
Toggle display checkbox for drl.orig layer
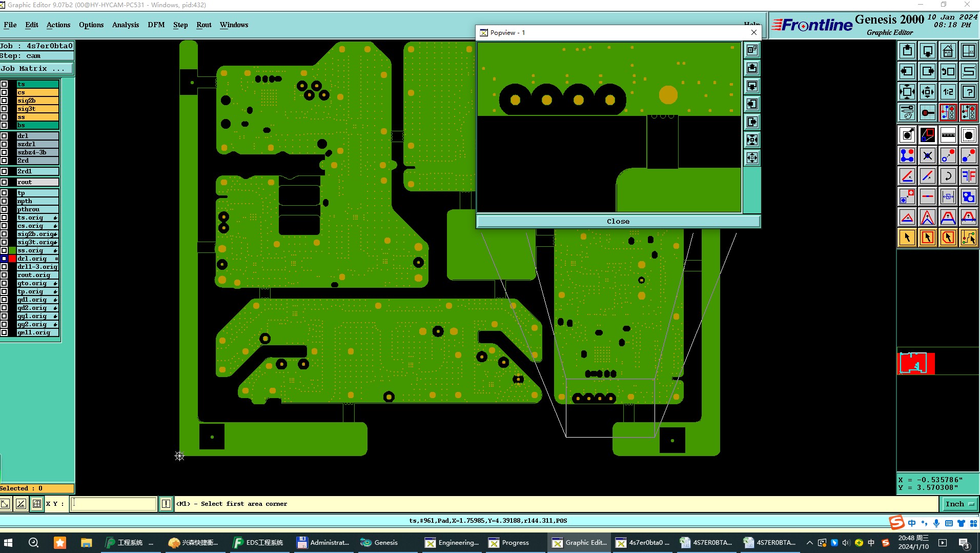[x=4, y=259]
